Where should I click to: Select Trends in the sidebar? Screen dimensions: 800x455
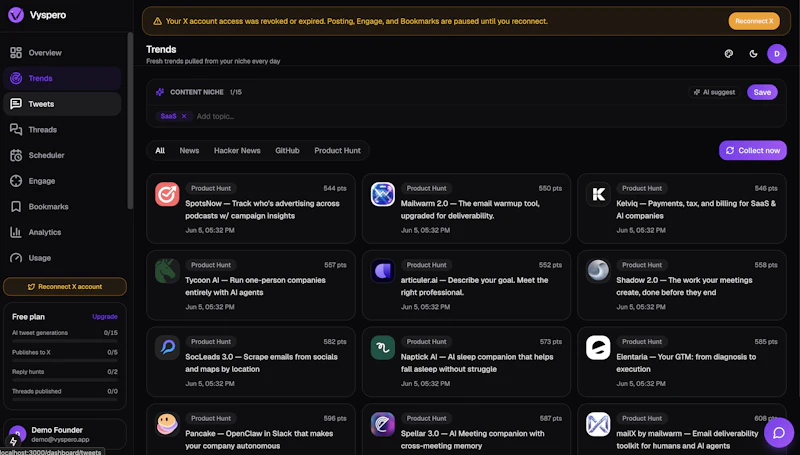pyautogui.click(x=62, y=78)
